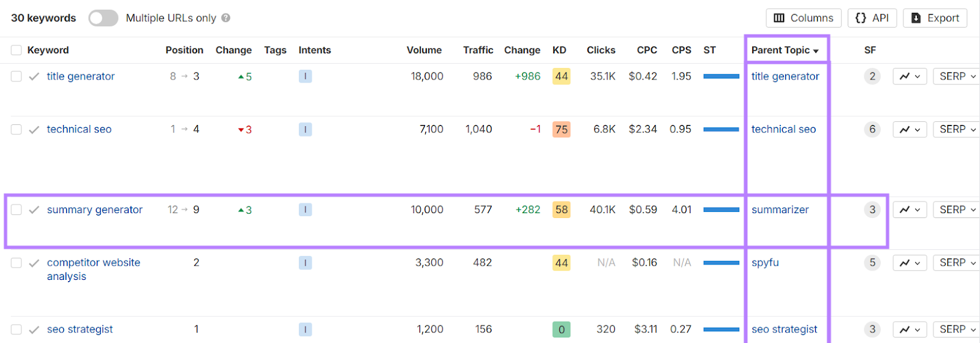The width and height of the screenshot is (980, 343).
Task: Sort by the Volume column header
Action: pos(424,50)
